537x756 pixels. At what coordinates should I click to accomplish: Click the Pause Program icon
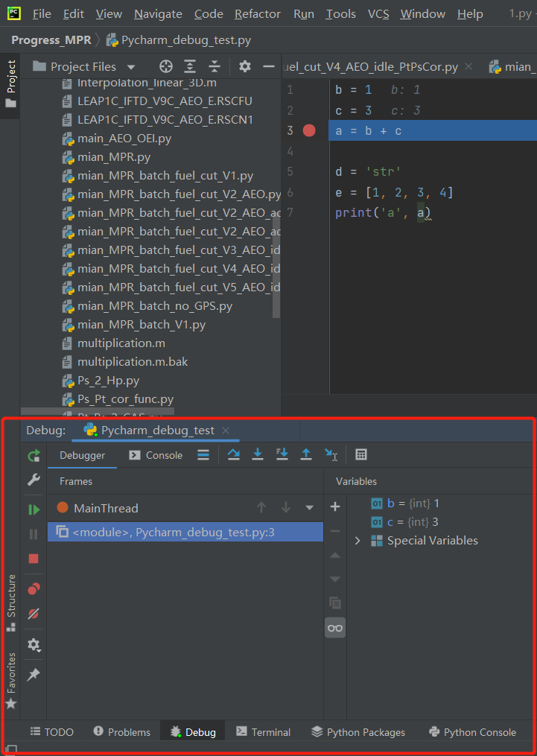[34, 534]
